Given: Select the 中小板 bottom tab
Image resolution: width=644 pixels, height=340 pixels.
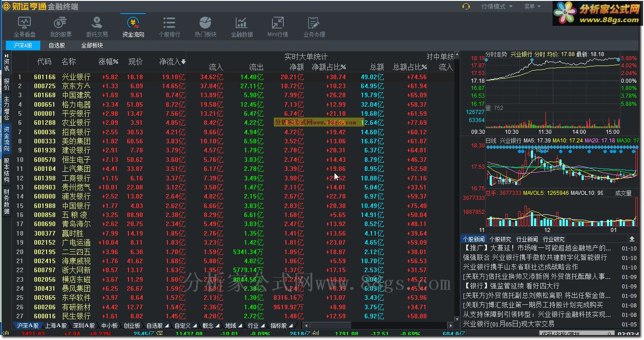Looking at the screenshot, I should [x=110, y=326].
